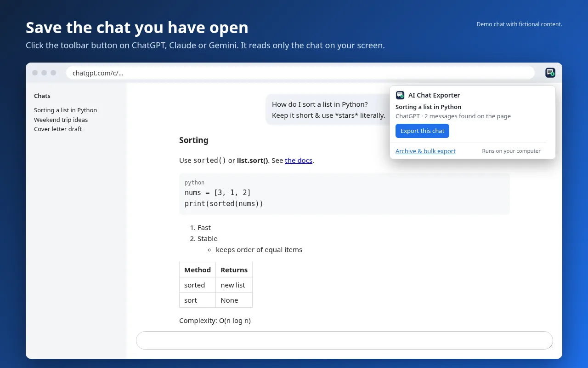
Task: Open the Archive & bulk export link
Action: tap(425, 151)
